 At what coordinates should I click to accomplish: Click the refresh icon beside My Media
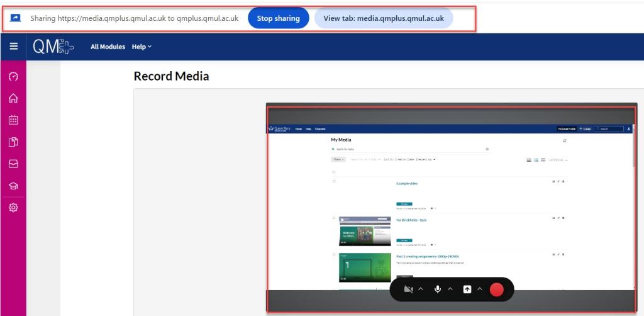pyautogui.click(x=565, y=140)
